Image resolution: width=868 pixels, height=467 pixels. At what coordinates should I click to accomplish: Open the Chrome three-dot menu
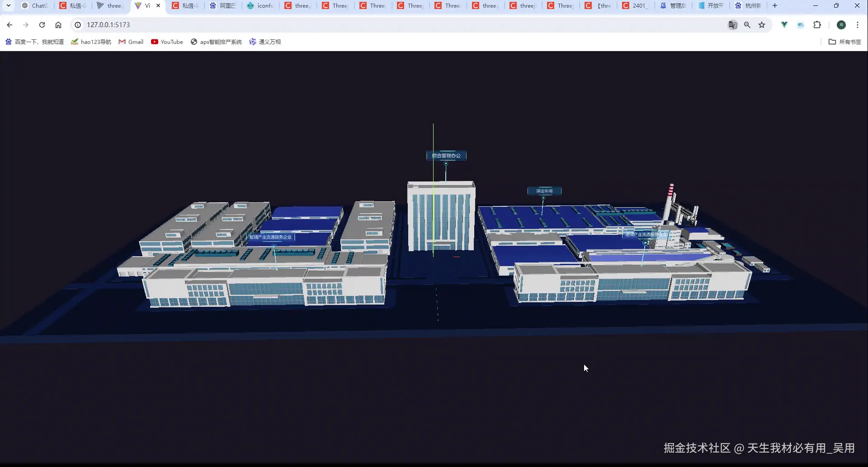[x=857, y=25]
